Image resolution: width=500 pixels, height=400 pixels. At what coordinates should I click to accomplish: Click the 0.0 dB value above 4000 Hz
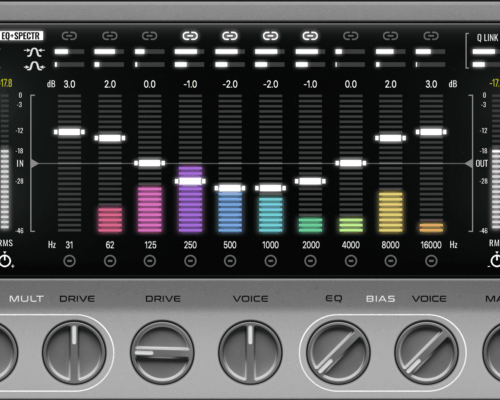click(x=351, y=84)
